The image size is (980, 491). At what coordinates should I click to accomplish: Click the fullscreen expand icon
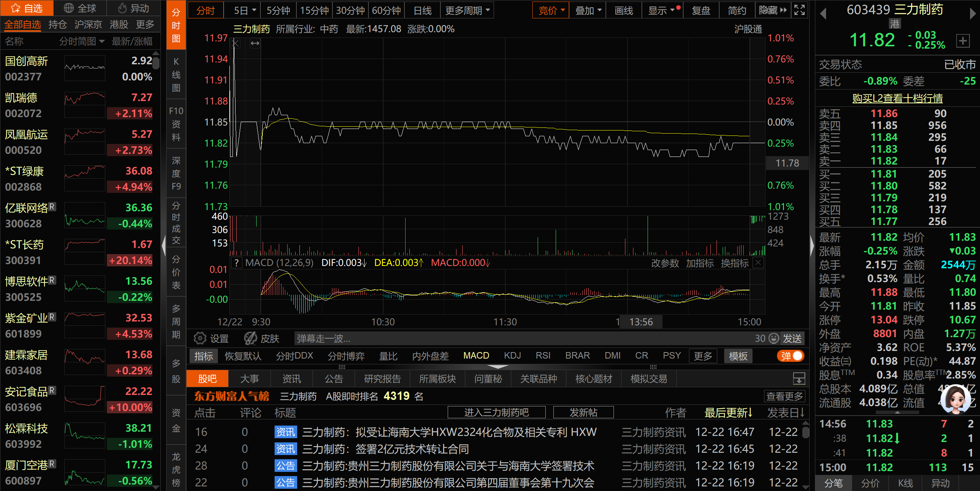[799, 10]
